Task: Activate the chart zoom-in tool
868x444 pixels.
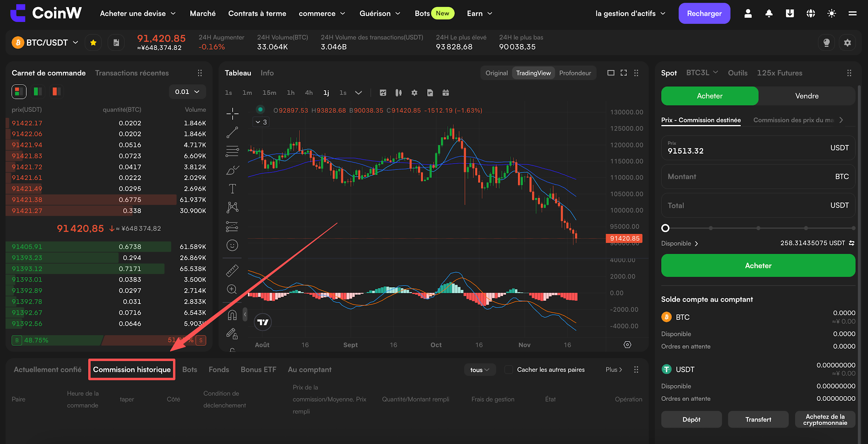Action: [x=232, y=289]
